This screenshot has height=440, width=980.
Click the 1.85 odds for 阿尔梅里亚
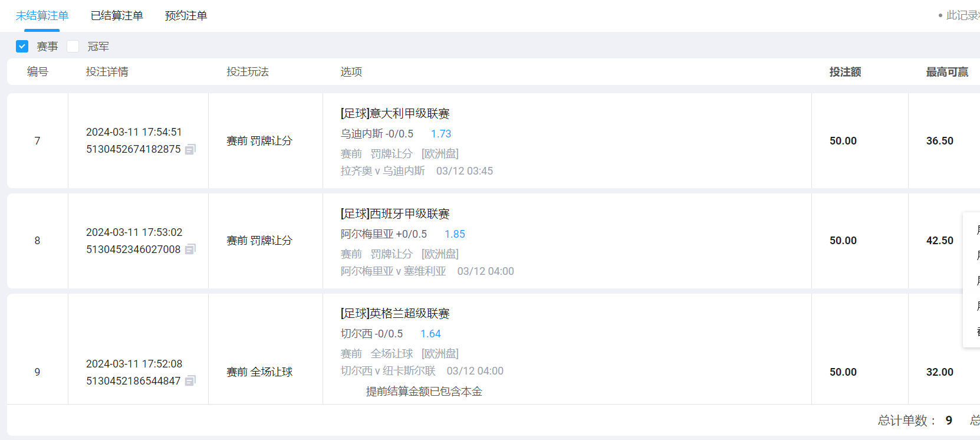[455, 234]
